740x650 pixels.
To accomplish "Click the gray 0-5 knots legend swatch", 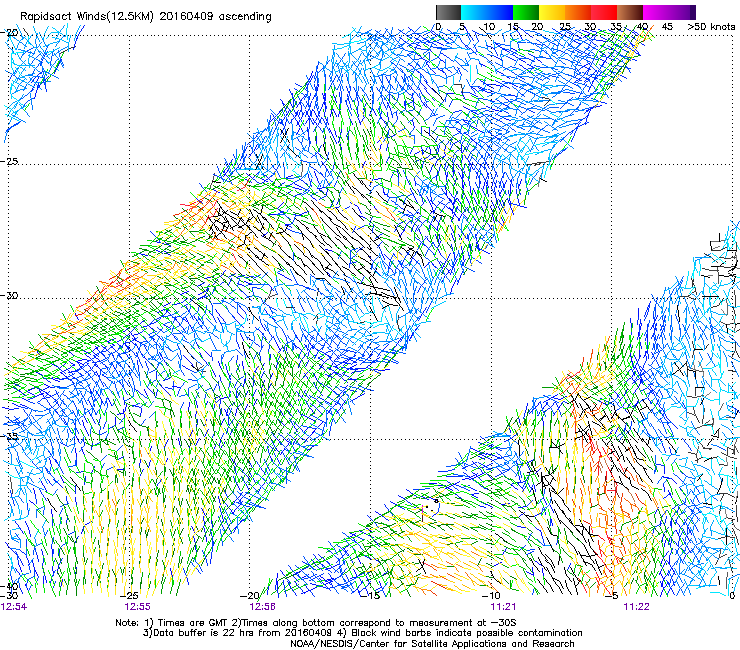I will click(x=448, y=12).
